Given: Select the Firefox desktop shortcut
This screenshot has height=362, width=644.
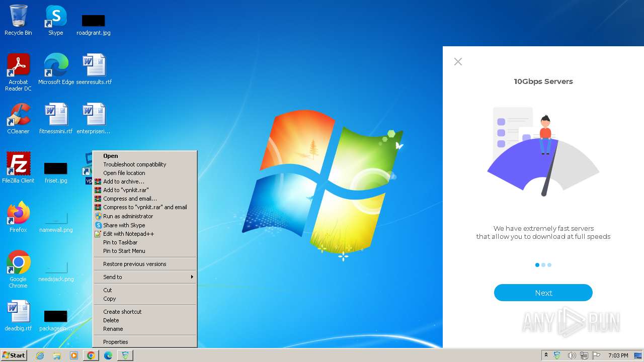Looking at the screenshot, I should 18,217.
